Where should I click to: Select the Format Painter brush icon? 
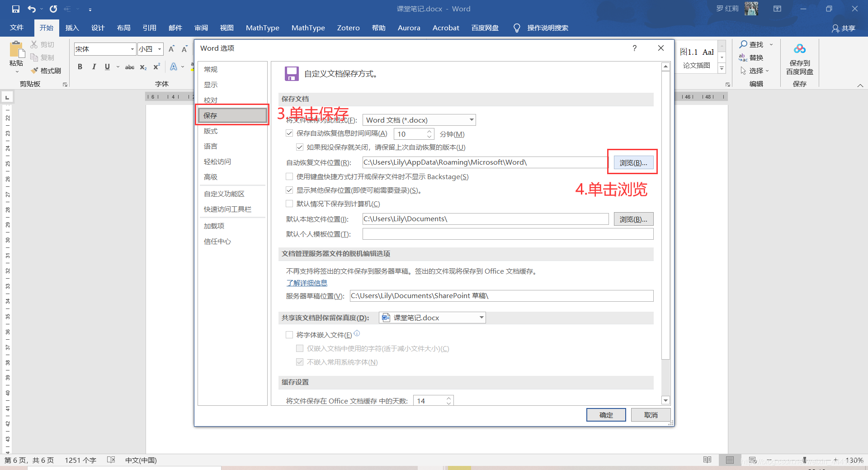pyautogui.click(x=34, y=71)
